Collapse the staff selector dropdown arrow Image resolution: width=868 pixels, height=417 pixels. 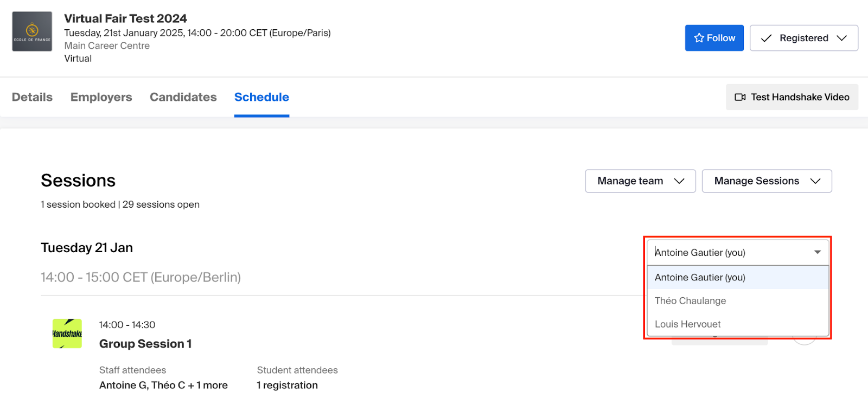tap(818, 252)
